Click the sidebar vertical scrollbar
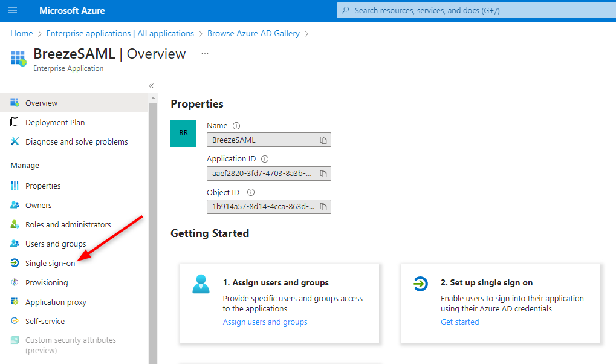This screenshot has width=616, height=364. click(153, 230)
